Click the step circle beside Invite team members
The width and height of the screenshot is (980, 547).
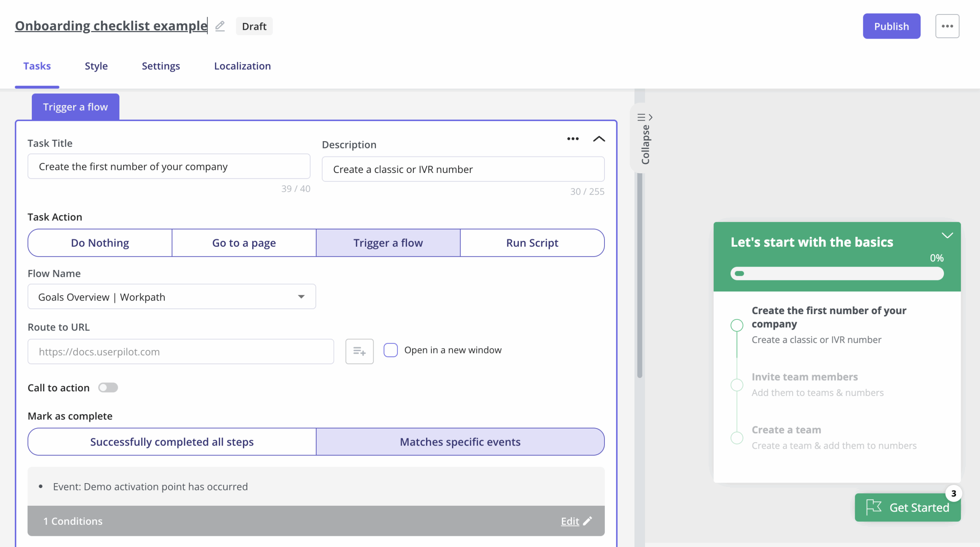tap(737, 385)
